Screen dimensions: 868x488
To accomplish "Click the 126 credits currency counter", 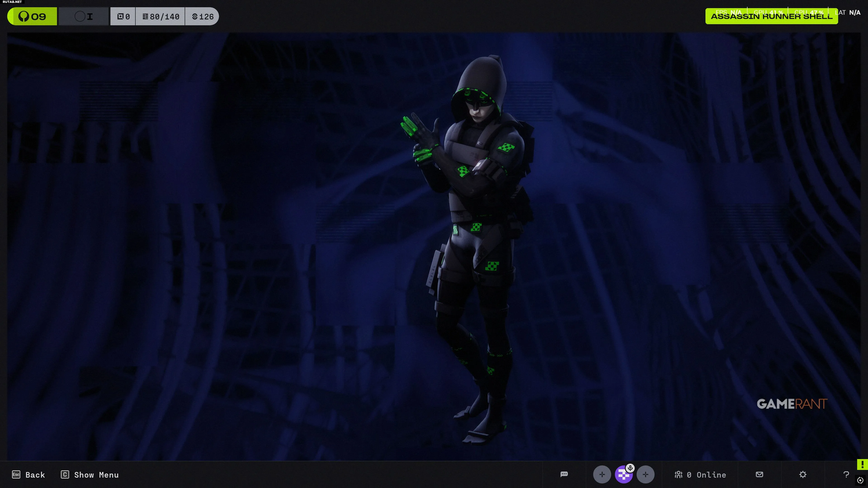I will pyautogui.click(x=203, y=16).
